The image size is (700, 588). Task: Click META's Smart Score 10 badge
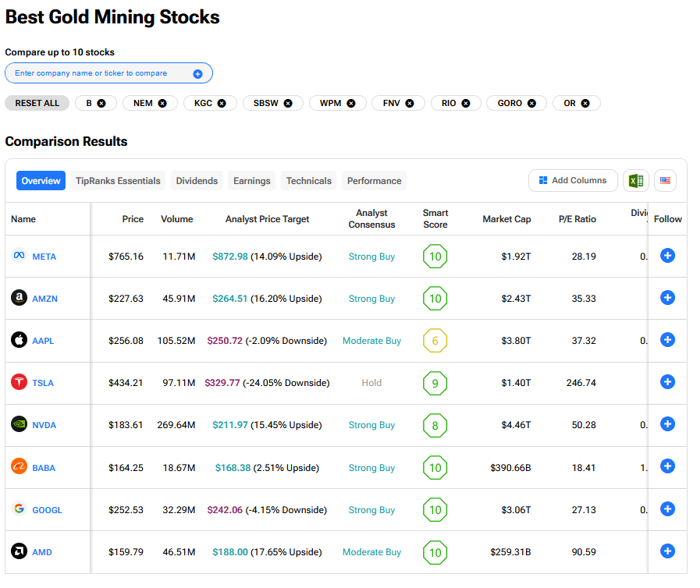click(435, 256)
